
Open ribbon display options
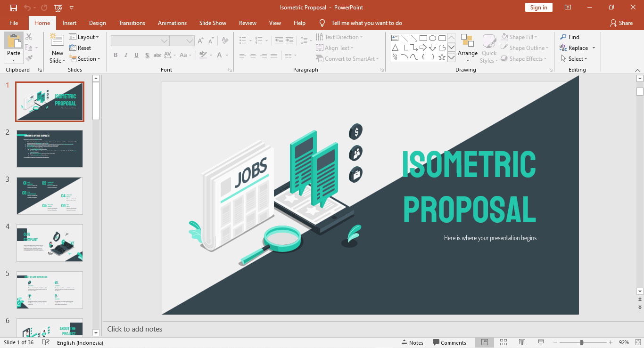[568, 8]
